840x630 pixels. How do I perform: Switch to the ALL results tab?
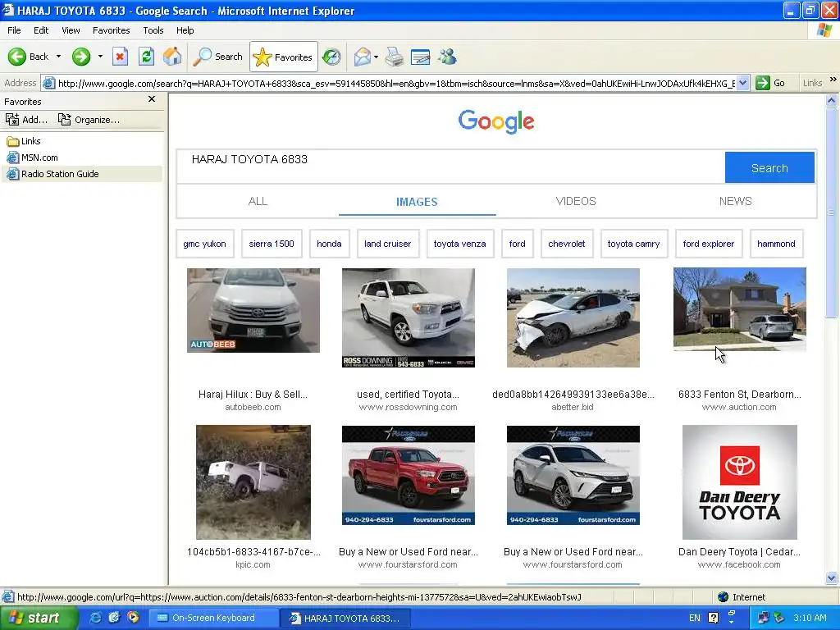click(x=258, y=202)
